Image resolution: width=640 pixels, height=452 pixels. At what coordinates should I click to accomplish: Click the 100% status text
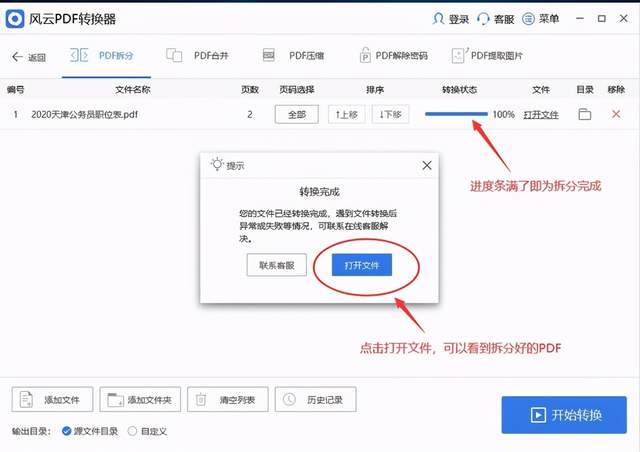tap(503, 114)
